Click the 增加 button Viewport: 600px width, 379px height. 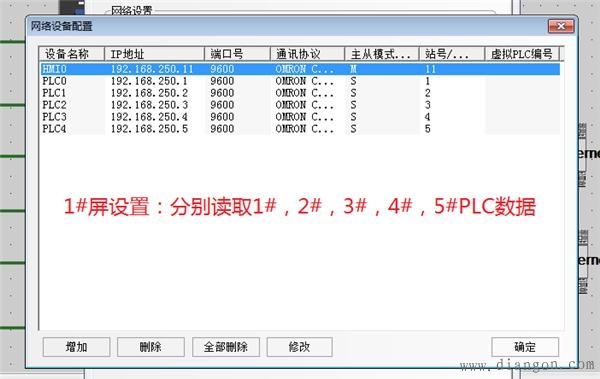click(77, 347)
